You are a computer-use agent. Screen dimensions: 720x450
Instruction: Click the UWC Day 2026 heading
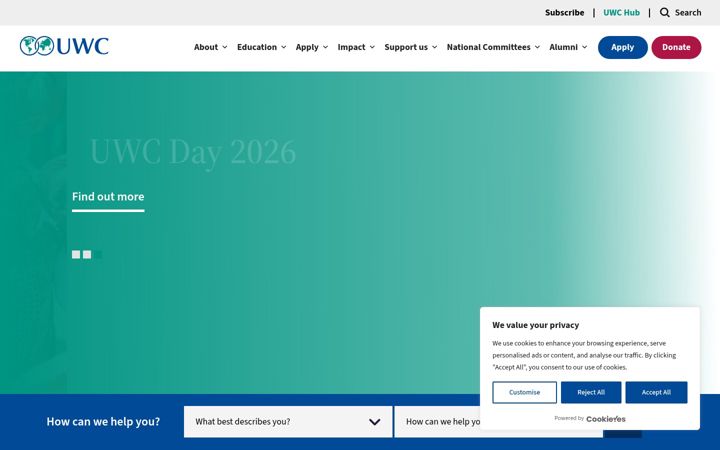click(193, 152)
